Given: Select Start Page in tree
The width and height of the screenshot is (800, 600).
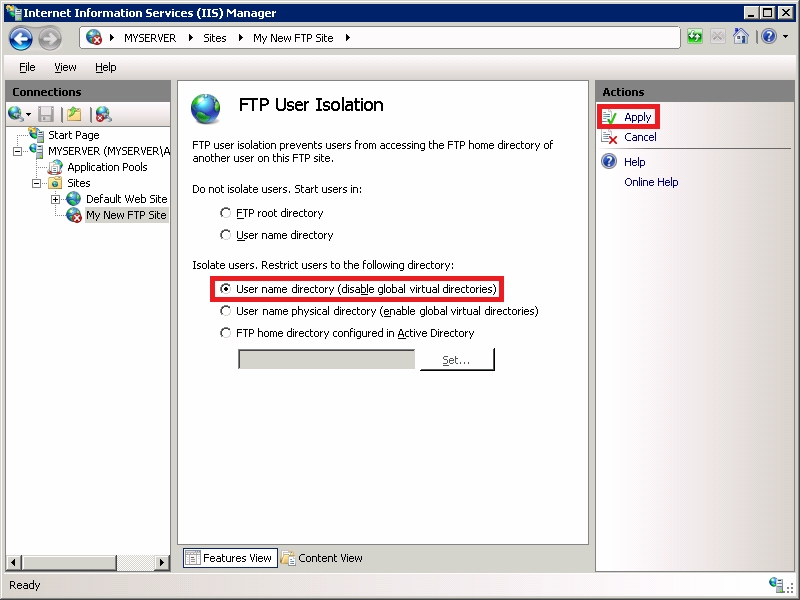Looking at the screenshot, I should (x=73, y=135).
